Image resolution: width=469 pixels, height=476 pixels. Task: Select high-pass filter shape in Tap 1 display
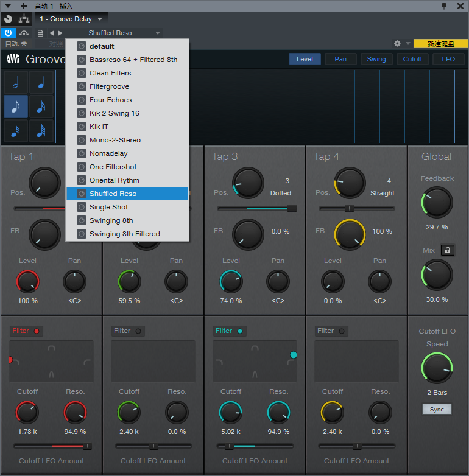tap(87, 362)
